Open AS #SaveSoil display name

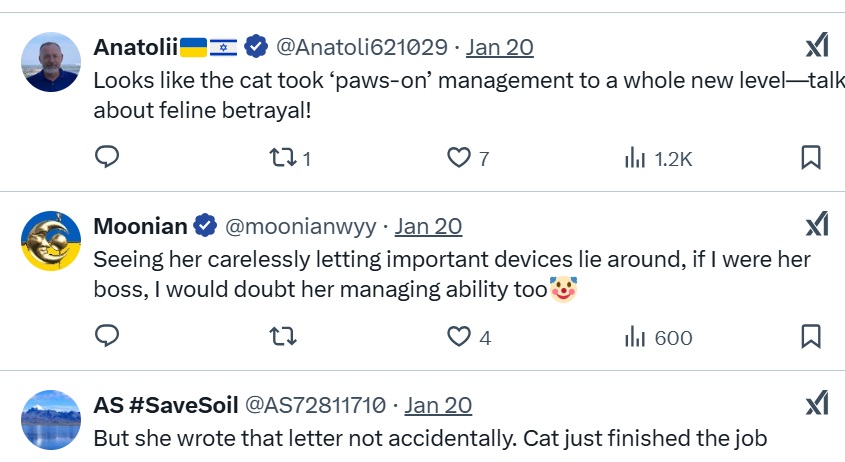coord(166,405)
